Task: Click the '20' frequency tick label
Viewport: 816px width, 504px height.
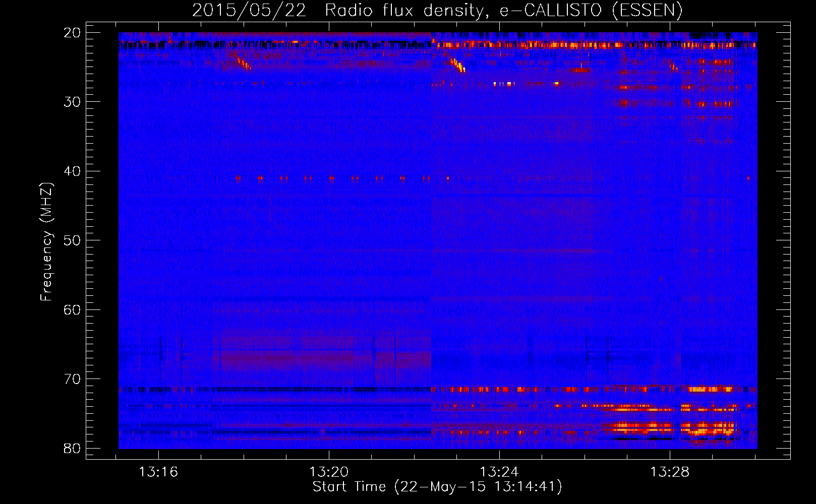Action: point(73,33)
